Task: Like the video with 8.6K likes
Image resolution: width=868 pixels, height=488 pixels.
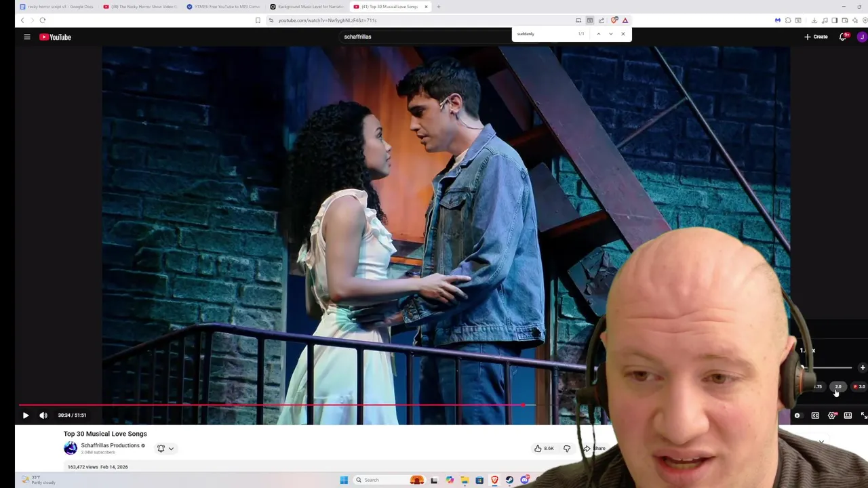Action: coord(545,448)
